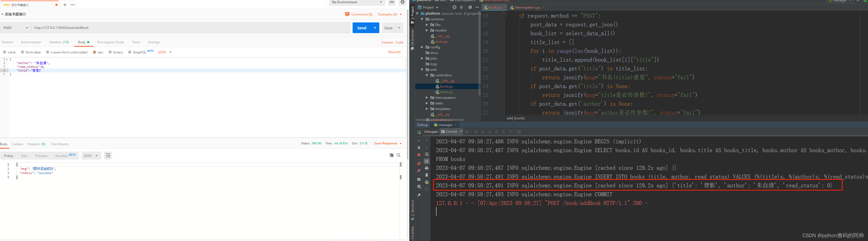Click the request URL input field
This screenshot has height=241, width=868.
(191, 27)
